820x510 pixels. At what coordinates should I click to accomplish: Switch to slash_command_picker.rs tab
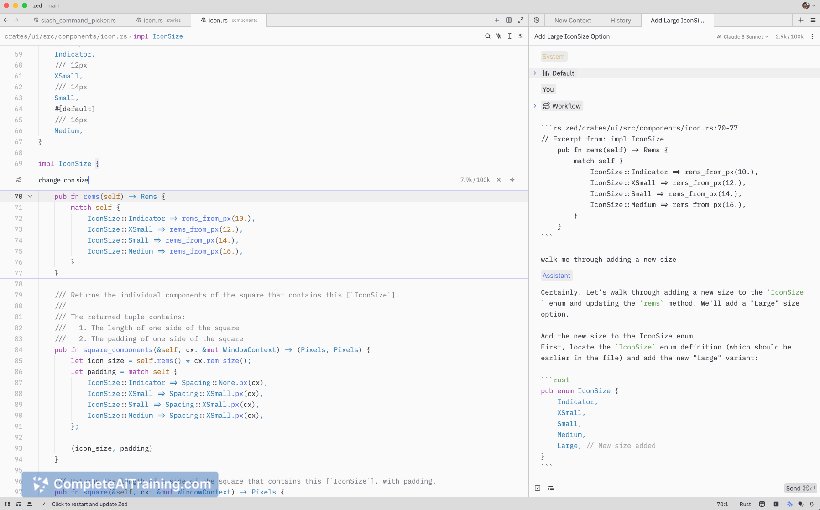click(74, 20)
